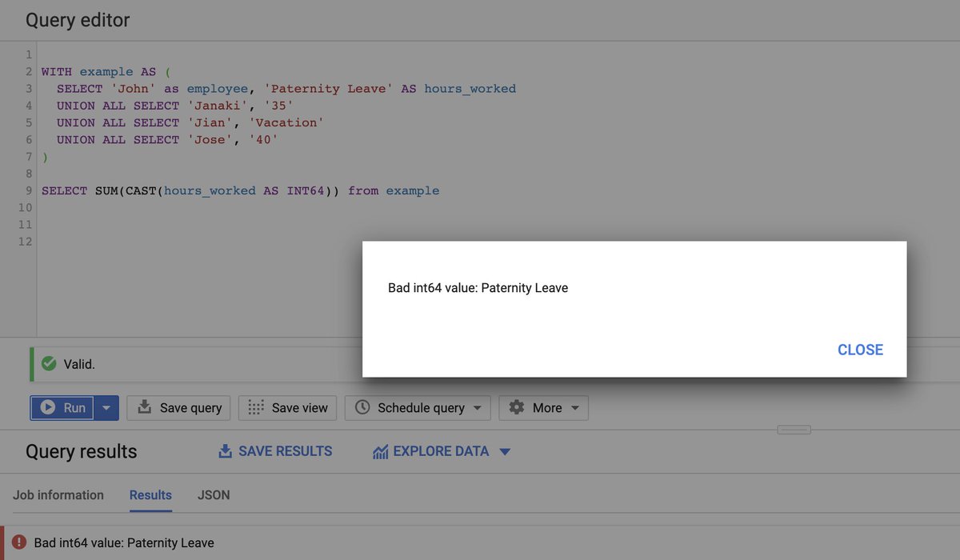Click the play icon on Run button
960x560 pixels.
pyautogui.click(x=48, y=408)
